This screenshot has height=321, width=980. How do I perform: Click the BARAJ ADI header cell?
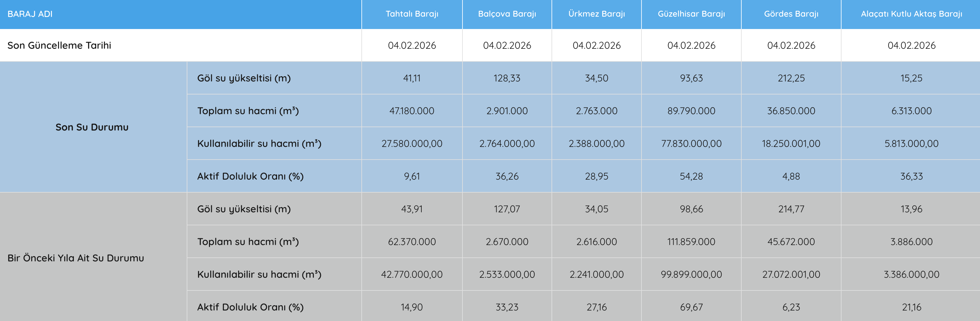coord(30,14)
